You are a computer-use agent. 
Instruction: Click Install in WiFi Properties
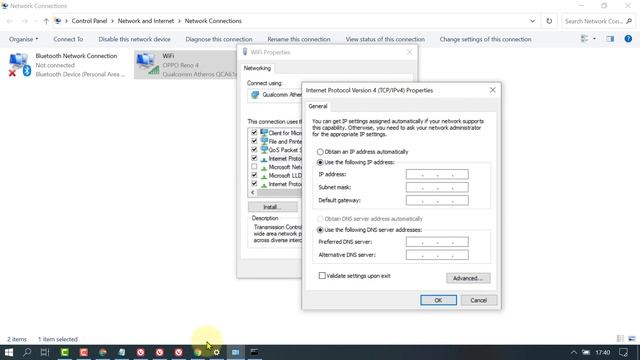click(x=272, y=207)
